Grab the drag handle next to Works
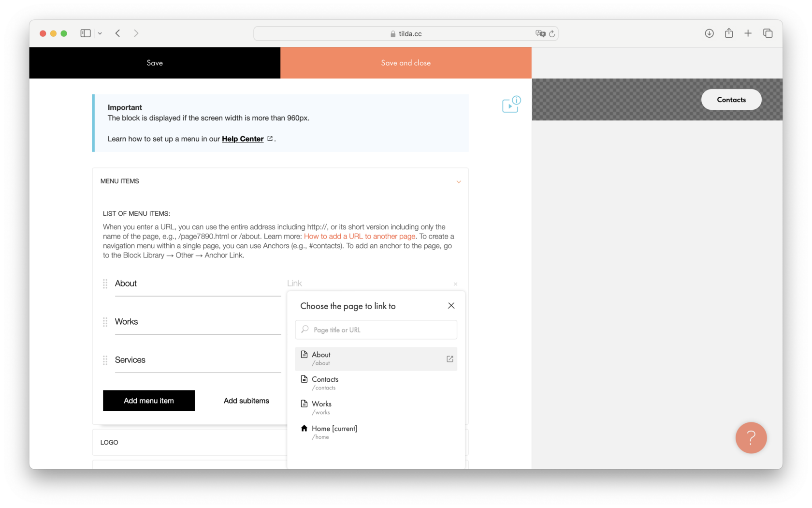The width and height of the screenshot is (812, 508). point(105,321)
